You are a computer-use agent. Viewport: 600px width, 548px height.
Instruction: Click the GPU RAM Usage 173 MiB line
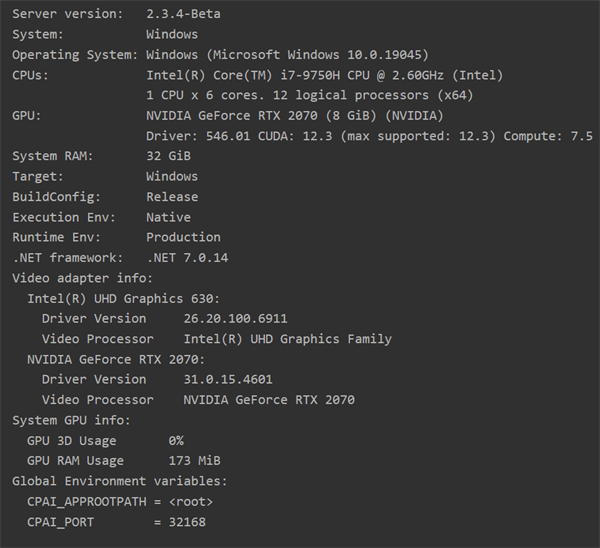[124, 461]
